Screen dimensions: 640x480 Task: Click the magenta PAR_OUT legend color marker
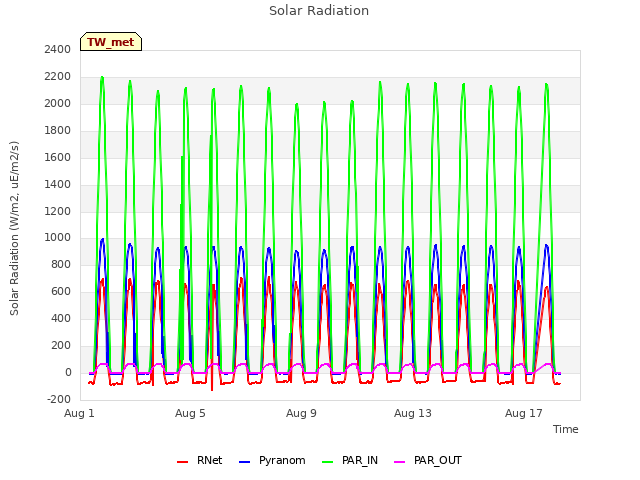tap(400, 462)
